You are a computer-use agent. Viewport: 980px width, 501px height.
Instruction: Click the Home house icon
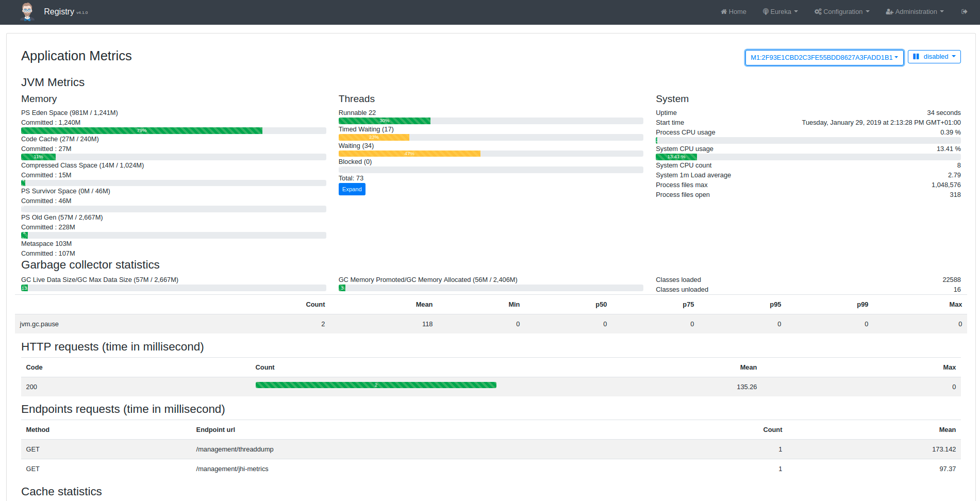click(x=724, y=12)
